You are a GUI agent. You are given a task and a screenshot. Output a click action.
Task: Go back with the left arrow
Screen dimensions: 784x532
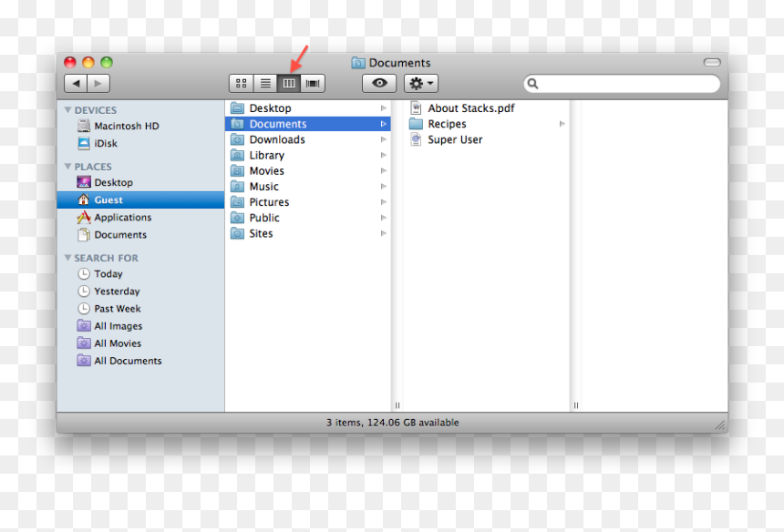(76, 84)
